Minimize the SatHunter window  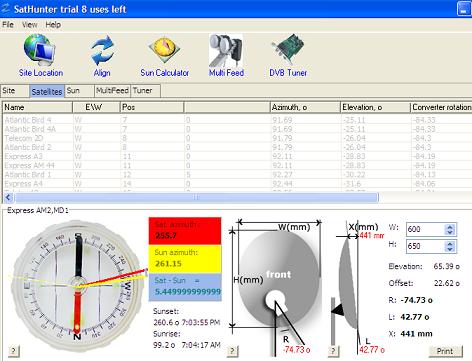[x=464, y=9]
